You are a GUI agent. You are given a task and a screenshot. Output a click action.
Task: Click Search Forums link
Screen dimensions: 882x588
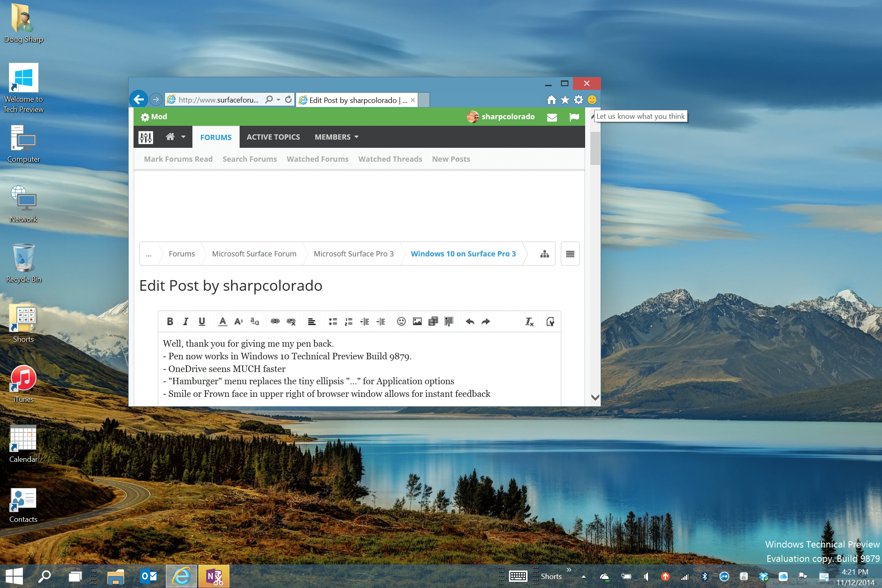[249, 159]
